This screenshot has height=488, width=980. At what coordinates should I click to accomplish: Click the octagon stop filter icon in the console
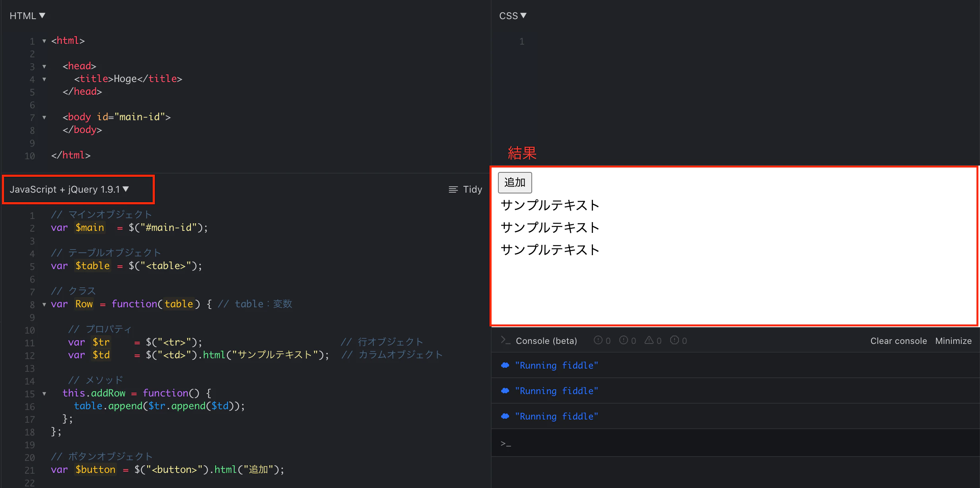pos(674,340)
